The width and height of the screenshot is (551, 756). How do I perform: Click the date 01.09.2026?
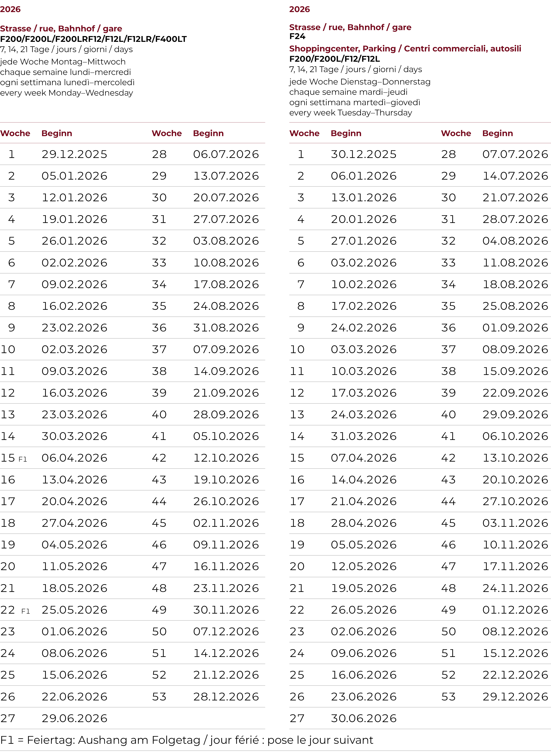pyautogui.click(x=515, y=328)
